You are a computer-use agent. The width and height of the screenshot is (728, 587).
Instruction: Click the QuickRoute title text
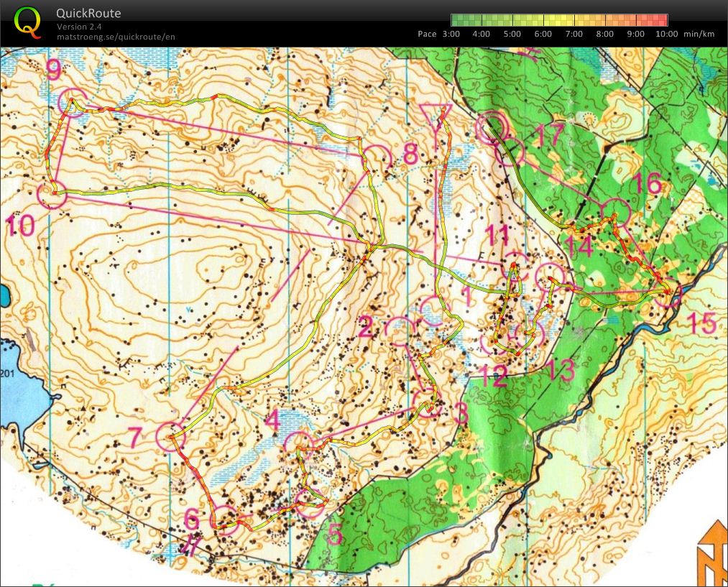click(x=88, y=13)
